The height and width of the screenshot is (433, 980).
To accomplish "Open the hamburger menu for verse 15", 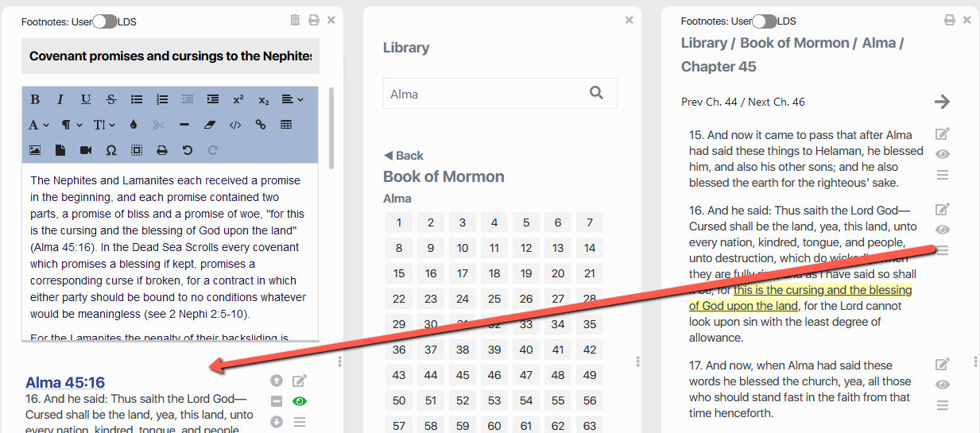I will 943,175.
